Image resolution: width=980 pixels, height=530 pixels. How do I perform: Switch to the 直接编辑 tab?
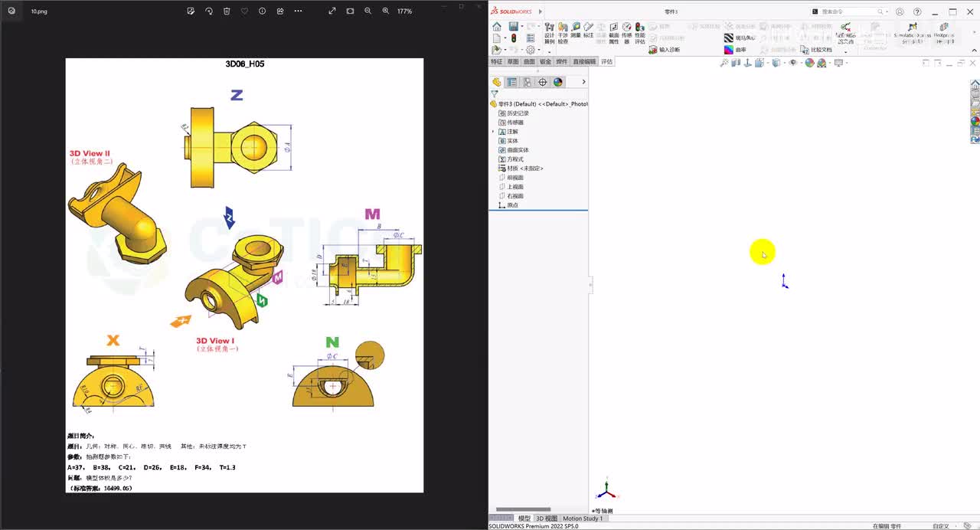pos(584,61)
